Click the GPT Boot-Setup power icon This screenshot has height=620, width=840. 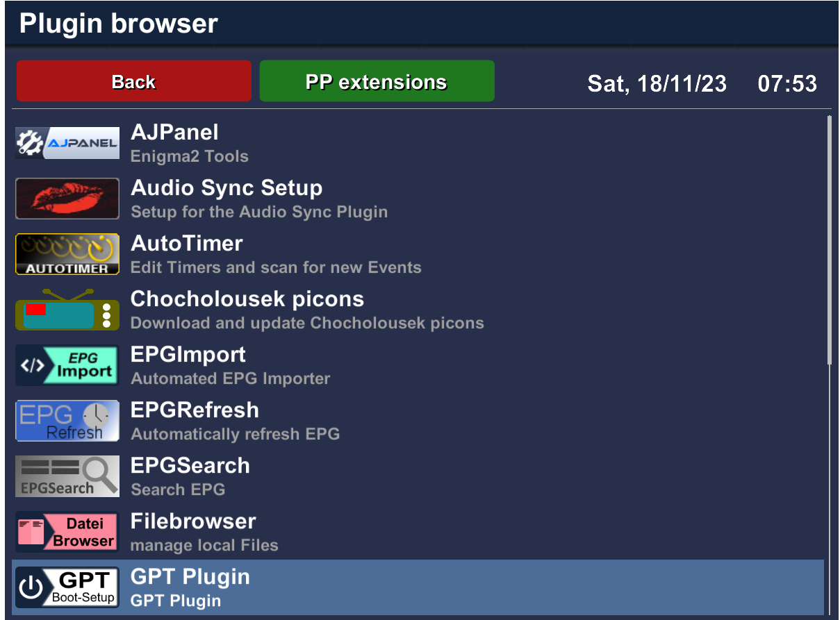67,587
